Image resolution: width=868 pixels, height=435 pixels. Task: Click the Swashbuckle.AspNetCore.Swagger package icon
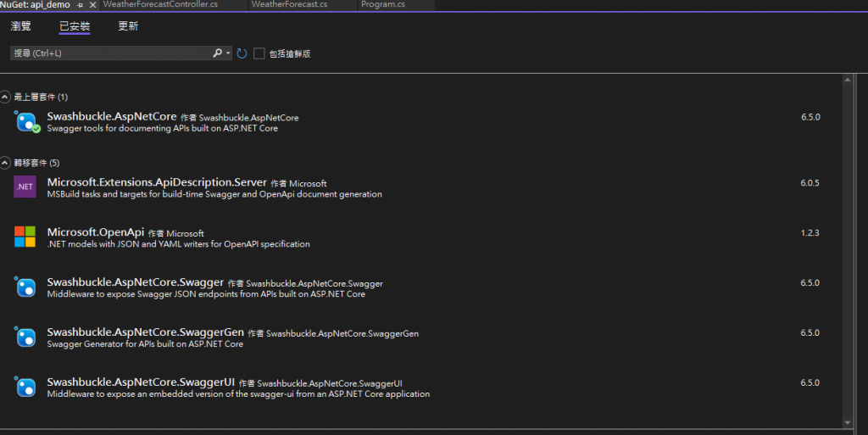[25, 287]
